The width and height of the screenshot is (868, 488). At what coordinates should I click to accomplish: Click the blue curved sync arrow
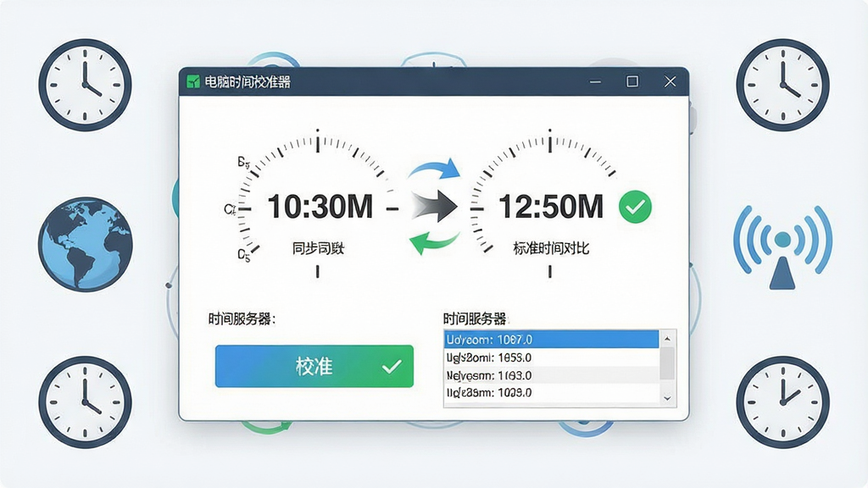tap(435, 169)
